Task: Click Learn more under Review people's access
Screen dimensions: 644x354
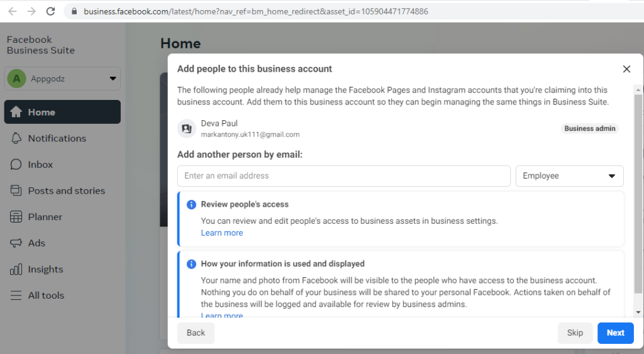Action: point(222,233)
